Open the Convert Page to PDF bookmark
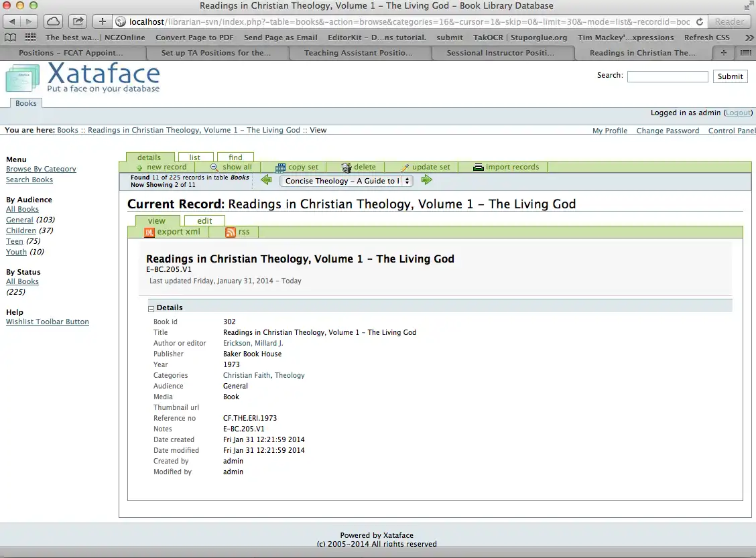This screenshot has height=558, width=756. coord(194,38)
